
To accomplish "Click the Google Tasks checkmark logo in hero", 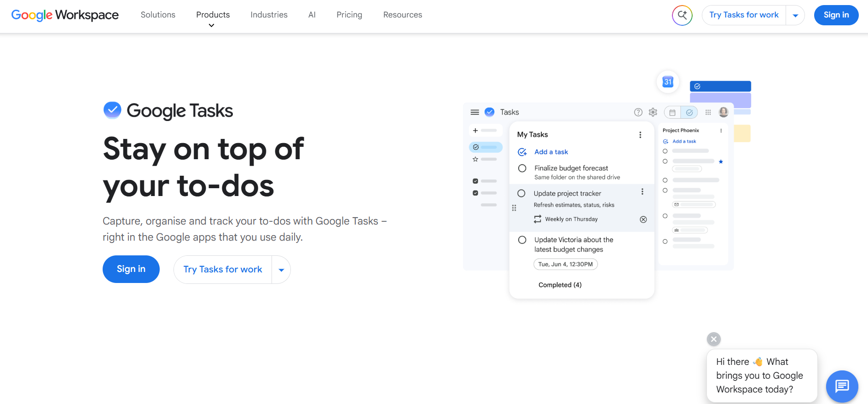I will [x=112, y=110].
